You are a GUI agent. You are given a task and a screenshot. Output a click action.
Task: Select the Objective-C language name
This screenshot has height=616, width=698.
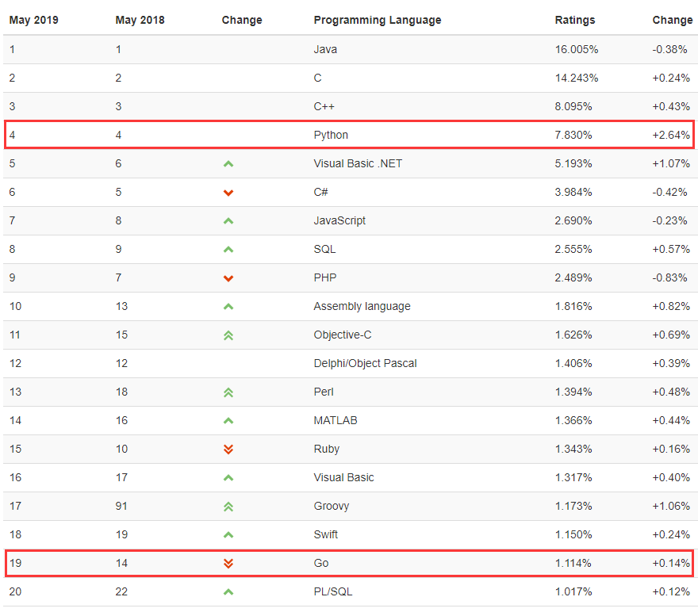point(343,335)
